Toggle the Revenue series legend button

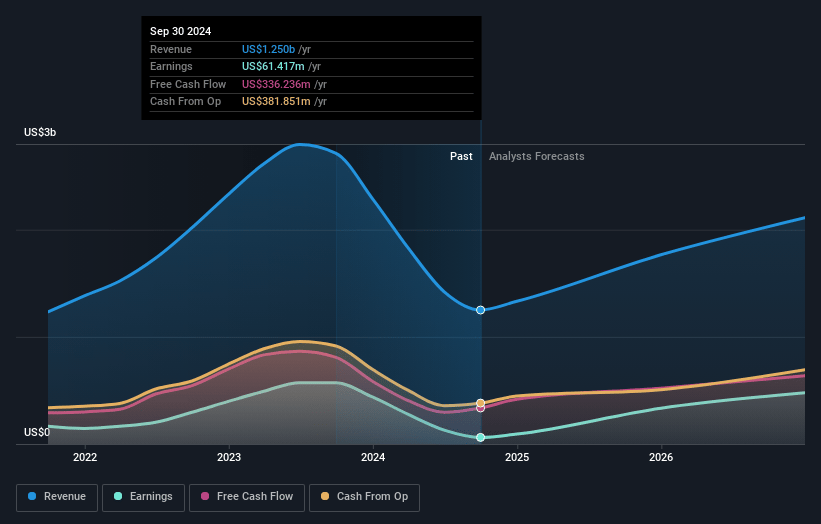(57, 497)
